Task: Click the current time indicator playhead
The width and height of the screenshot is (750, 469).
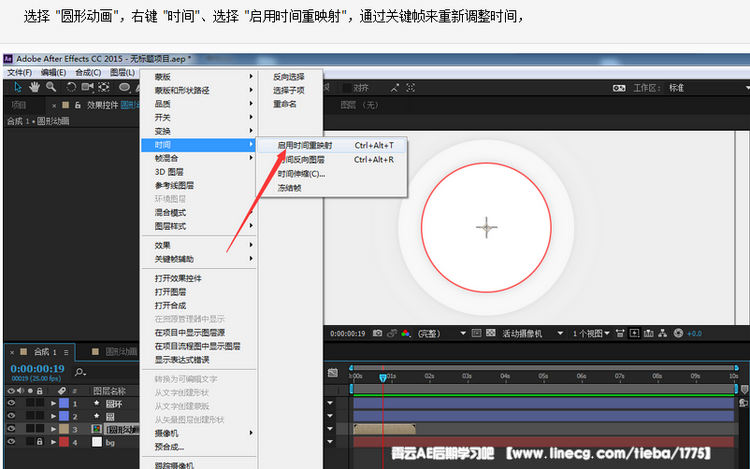Action: click(x=383, y=378)
